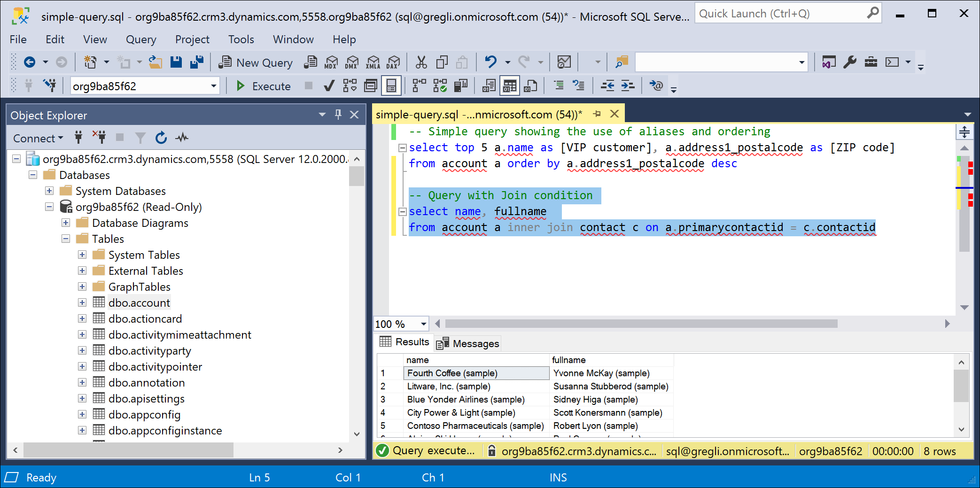Click the New Query button

coord(256,62)
